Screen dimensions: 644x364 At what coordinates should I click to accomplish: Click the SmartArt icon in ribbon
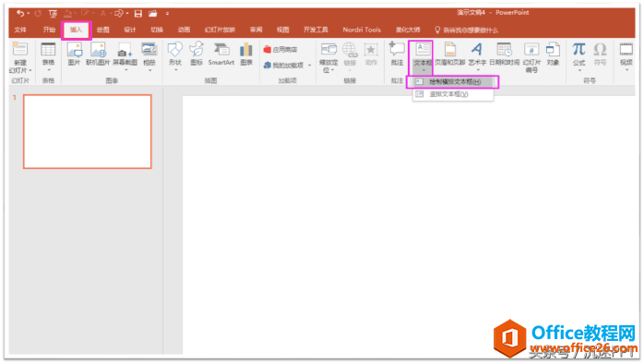(221, 54)
